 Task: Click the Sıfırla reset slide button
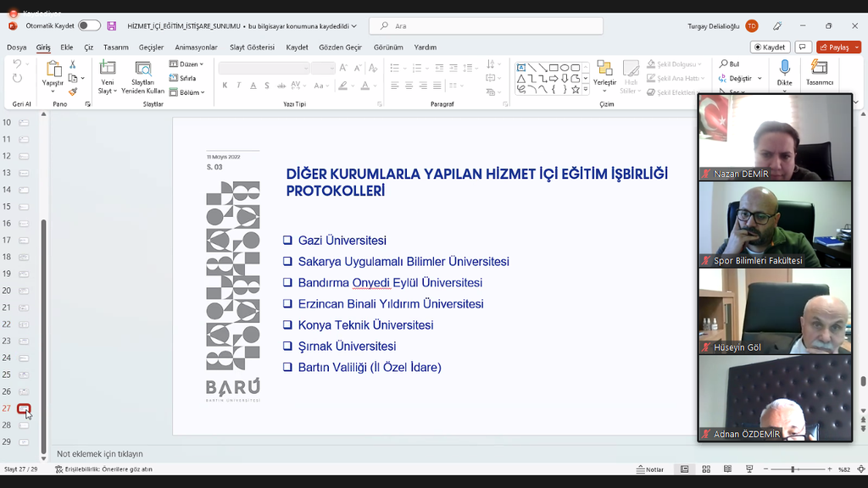(x=183, y=78)
